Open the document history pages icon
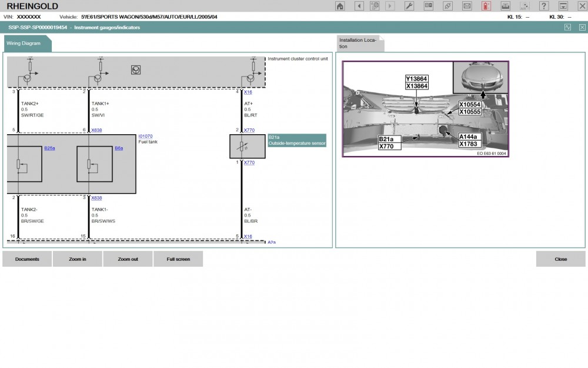Screen dimensions: 588x368 coord(374,6)
